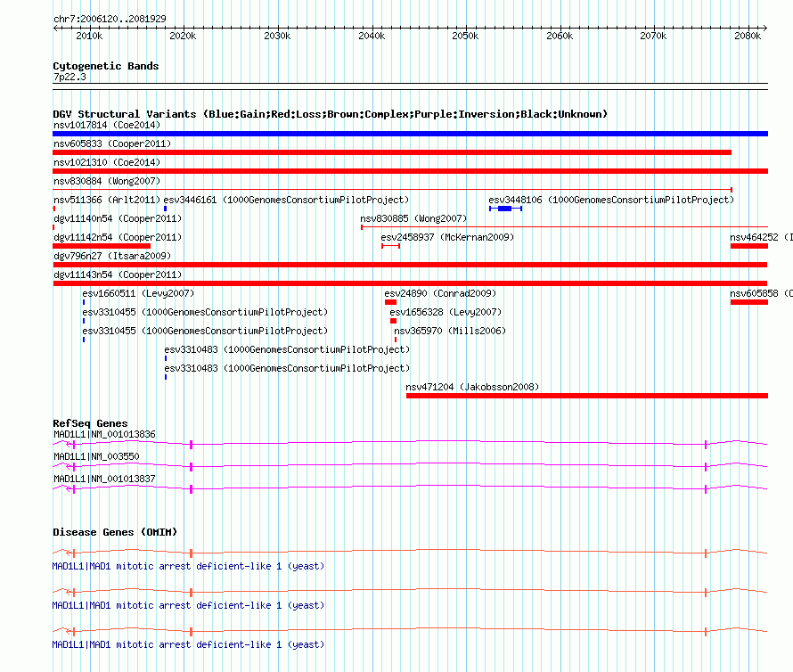This screenshot has width=793, height=672.
Task: Select the nsv464252 variant label
Action: coord(761,237)
